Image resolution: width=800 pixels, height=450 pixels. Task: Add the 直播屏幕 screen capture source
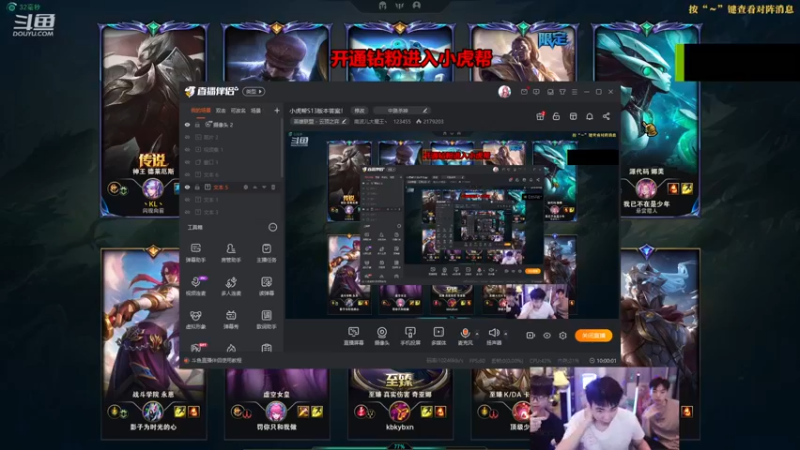tap(353, 336)
